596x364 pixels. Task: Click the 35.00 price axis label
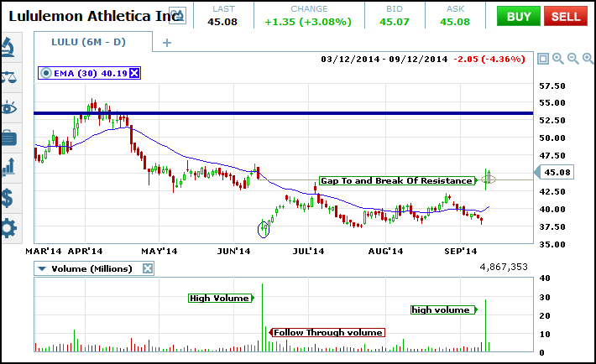click(552, 244)
